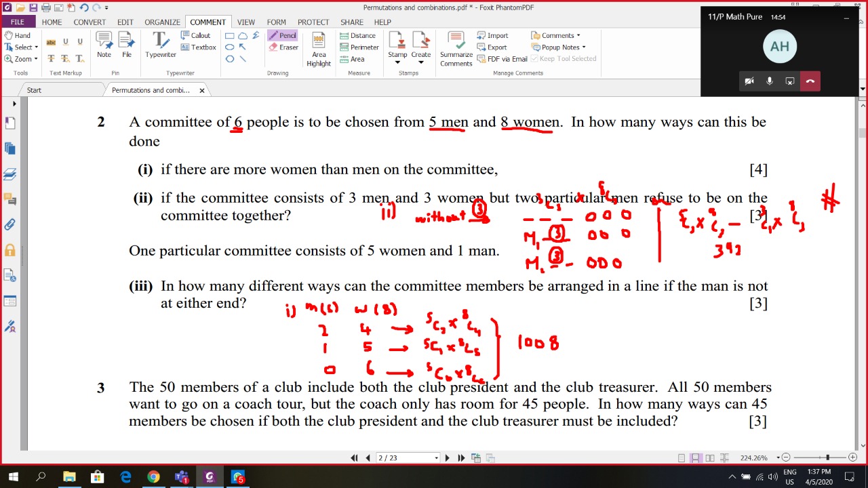Toggle the camera in the call window
The image size is (868, 488).
pyautogui.click(x=749, y=81)
